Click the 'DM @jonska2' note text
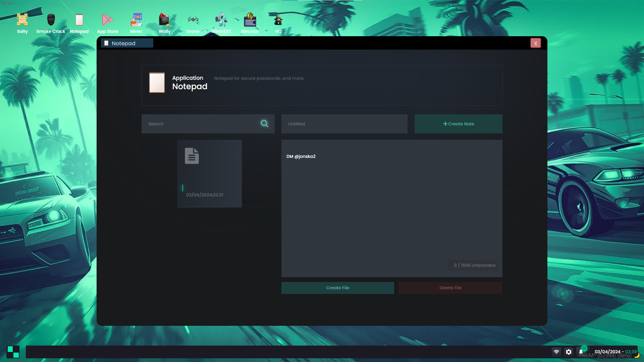The image size is (644, 362). [x=301, y=156]
